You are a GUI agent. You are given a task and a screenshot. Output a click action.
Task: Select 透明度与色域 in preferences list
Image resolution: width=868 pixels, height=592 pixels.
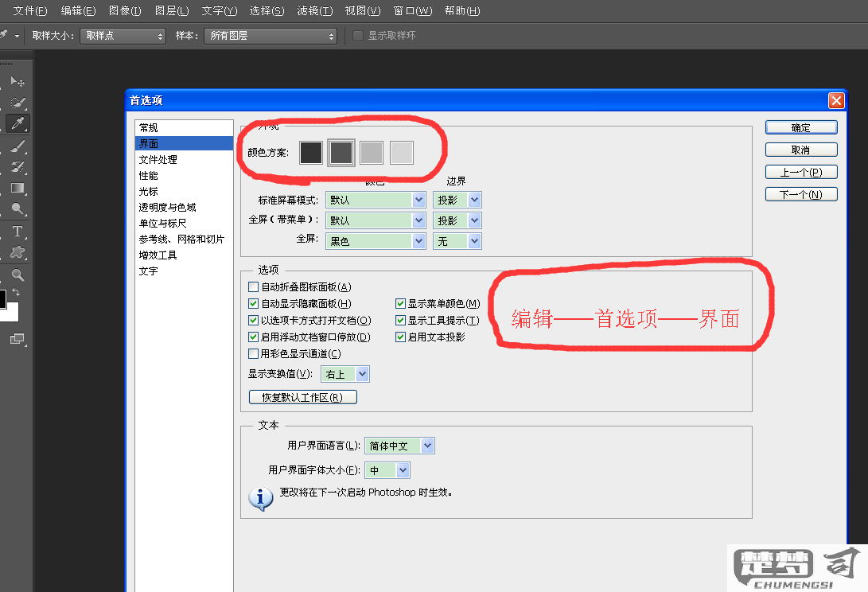[184, 207]
